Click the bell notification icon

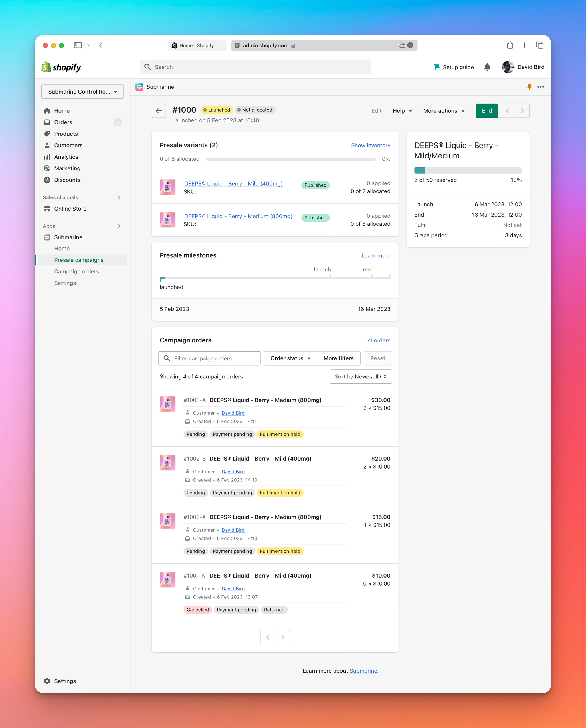(487, 67)
